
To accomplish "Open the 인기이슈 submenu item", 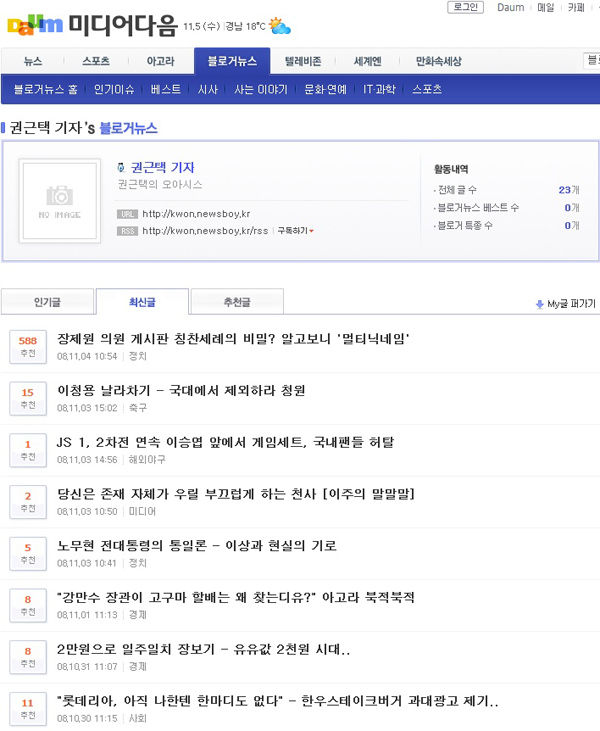I will pos(114,89).
